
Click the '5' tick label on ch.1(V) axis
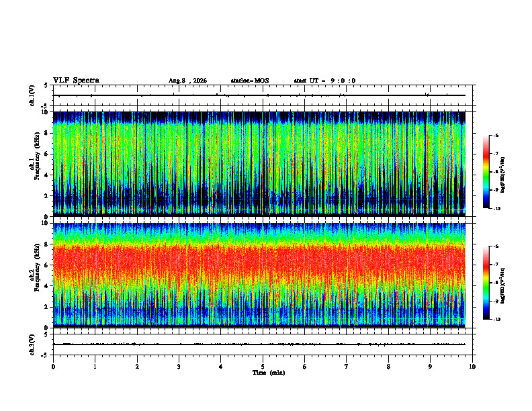46,85
